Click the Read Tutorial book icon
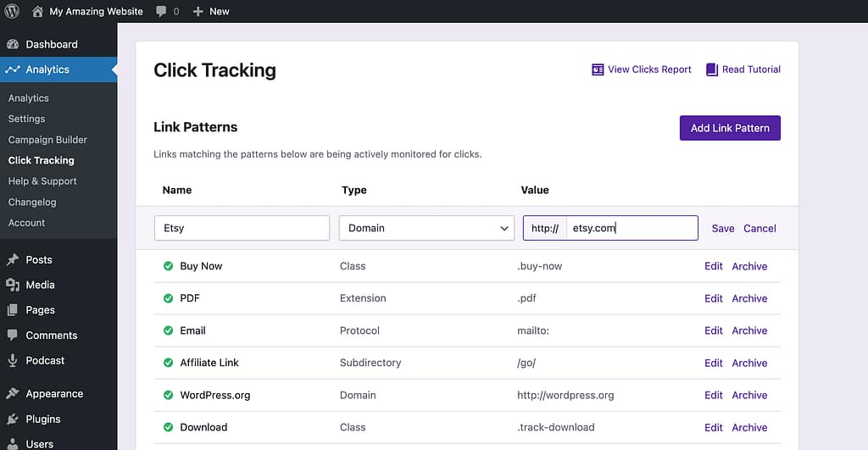This screenshot has height=450, width=868. [712, 69]
